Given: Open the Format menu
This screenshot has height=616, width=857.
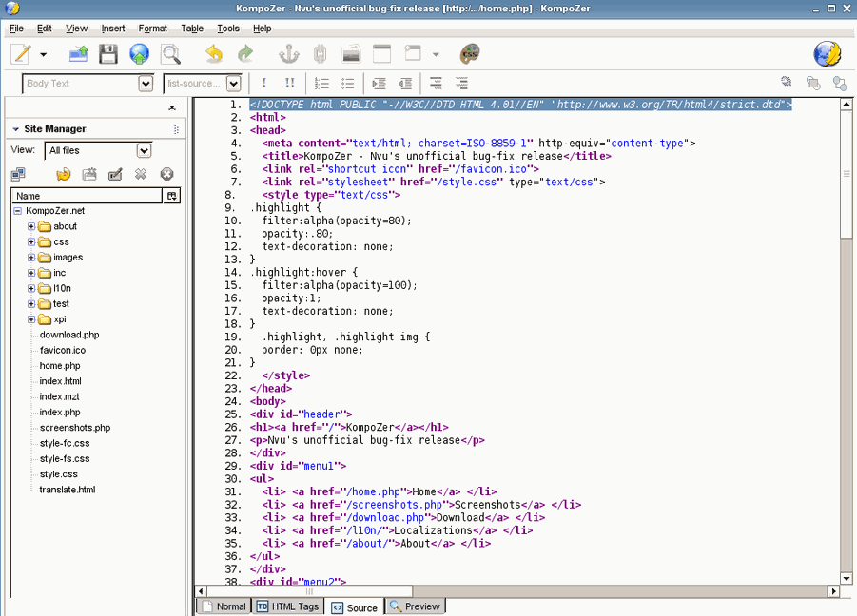Looking at the screenshot, I should pyautogui.click(x=152, y=29).
